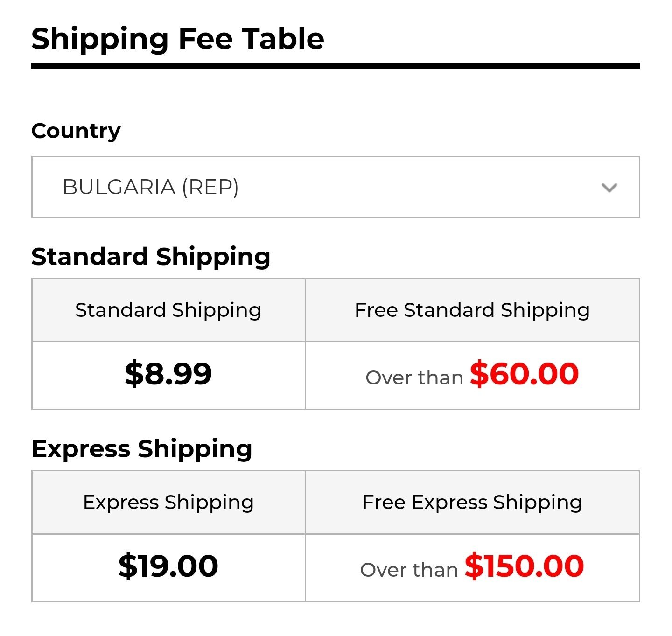Select the $8.99 standard shipping price
Viewport: 672px width, 636px height.
pyautogui.click(x=168, y=374)
